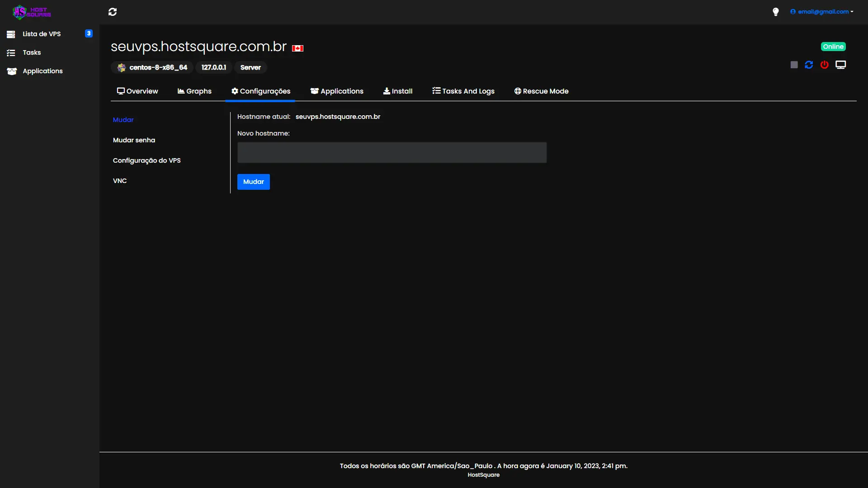Click the stop VPS square icon
This screenshot has width=868, height=488.
click(794, 65)
